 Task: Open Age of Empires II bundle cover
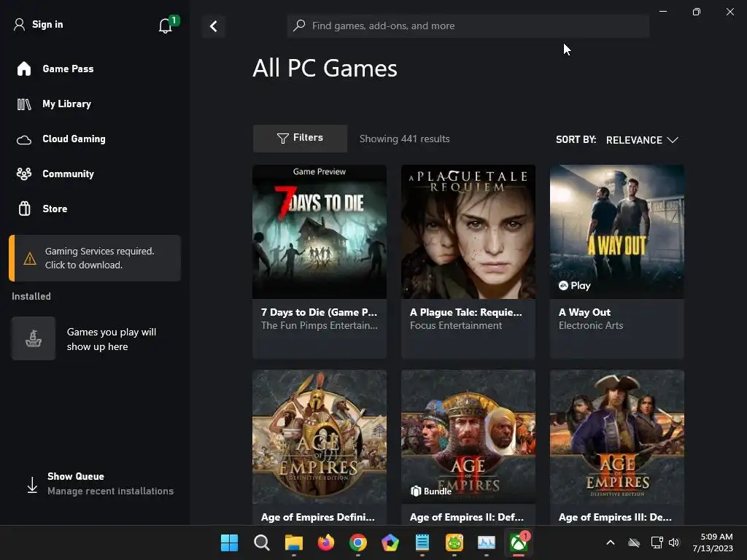(468, 437)
